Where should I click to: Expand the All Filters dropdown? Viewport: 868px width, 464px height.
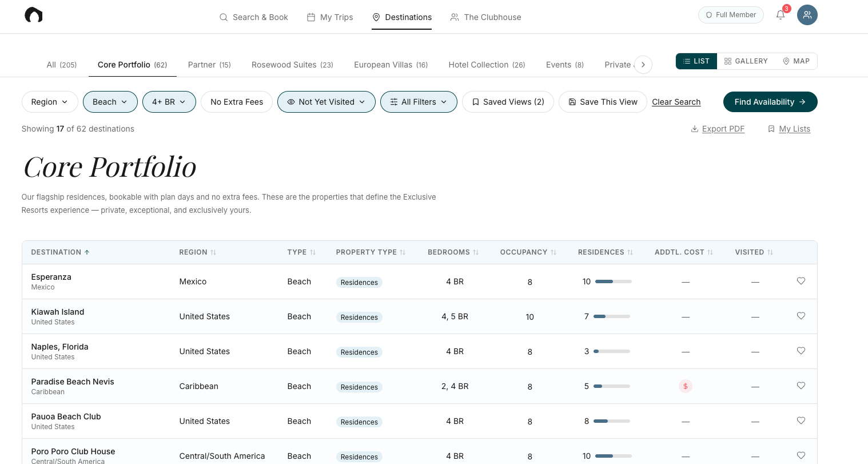pos(419,102)
